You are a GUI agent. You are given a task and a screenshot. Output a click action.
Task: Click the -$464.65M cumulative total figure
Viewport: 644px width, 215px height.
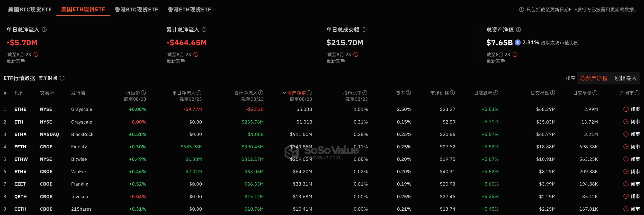[x=187, y=43]
